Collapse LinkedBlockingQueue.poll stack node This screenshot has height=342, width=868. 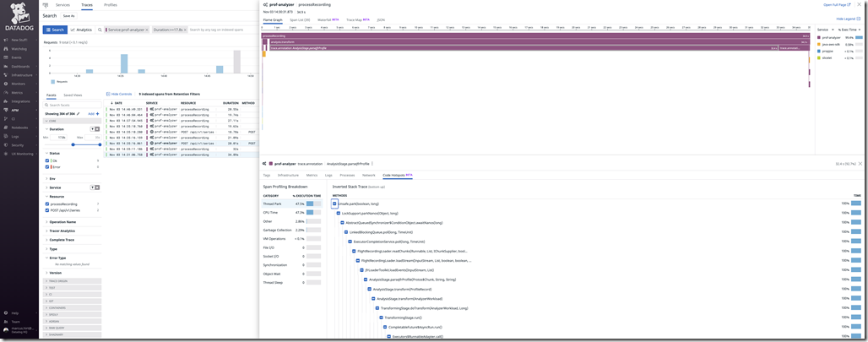(x=346, y=232)
